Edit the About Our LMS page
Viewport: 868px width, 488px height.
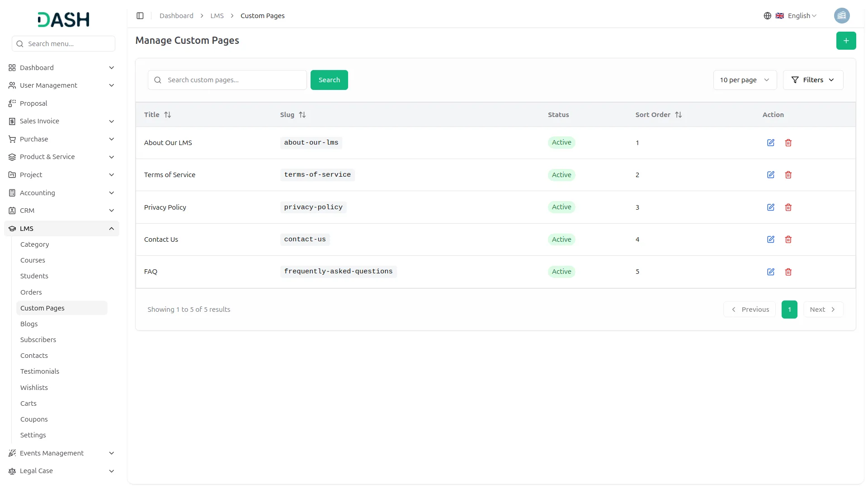point(771,143)
